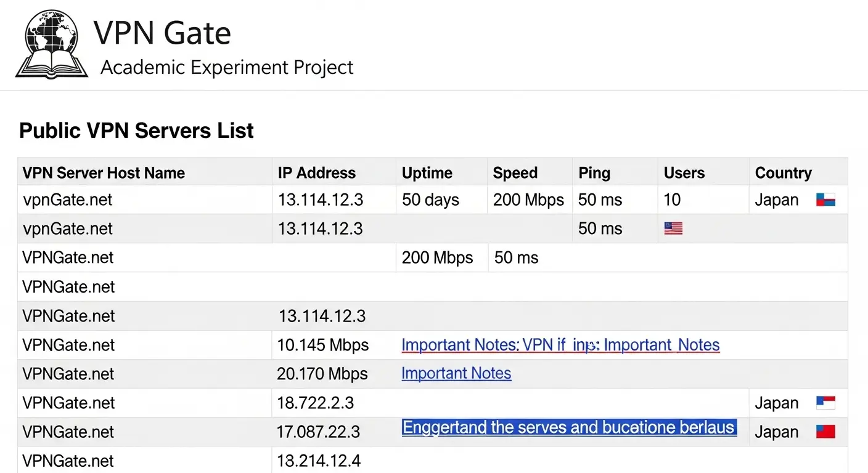Open the short 'Important Notes' link
868x473 pixels.
coord(456,373)
